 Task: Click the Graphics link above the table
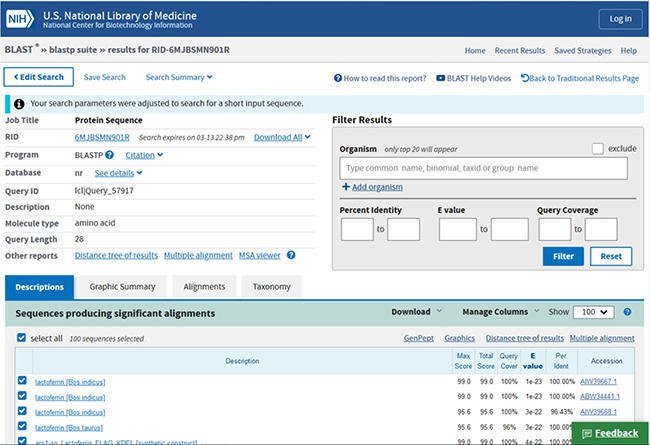[460, 338]
